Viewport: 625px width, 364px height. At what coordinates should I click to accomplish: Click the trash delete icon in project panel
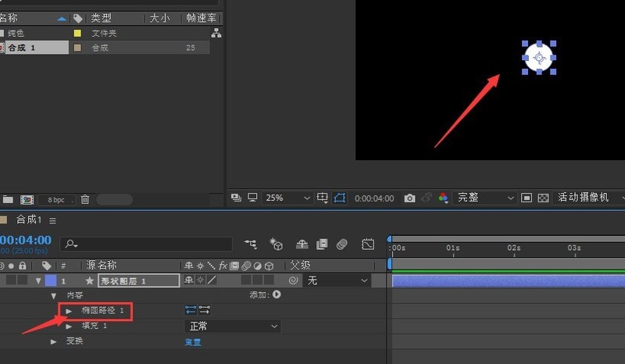pyautogui.click(x=85, y=199)
